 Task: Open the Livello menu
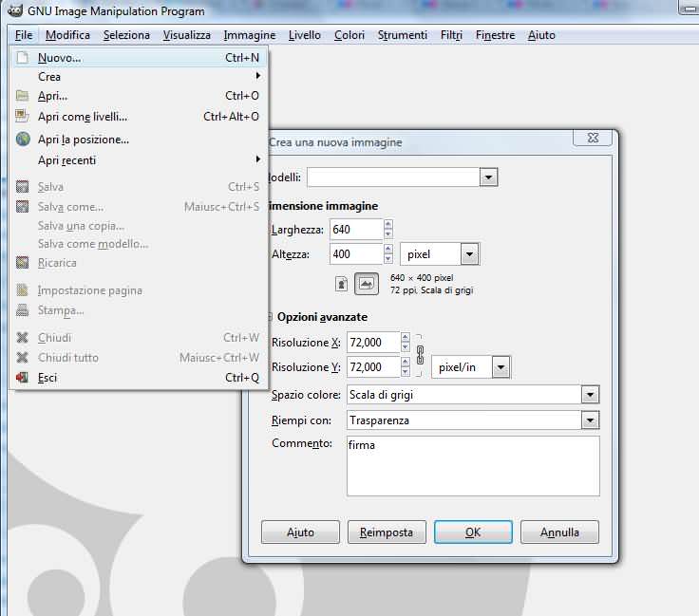point(305,35)
